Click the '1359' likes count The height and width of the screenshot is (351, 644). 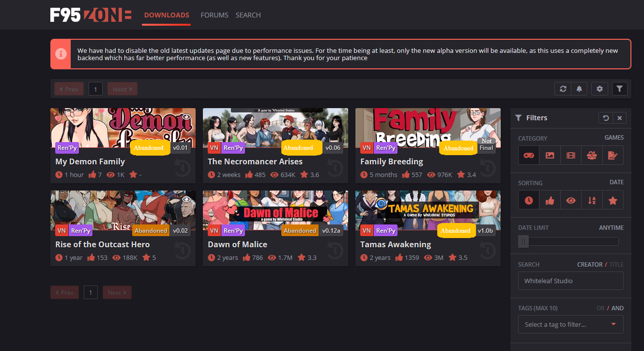click(411, 258)
